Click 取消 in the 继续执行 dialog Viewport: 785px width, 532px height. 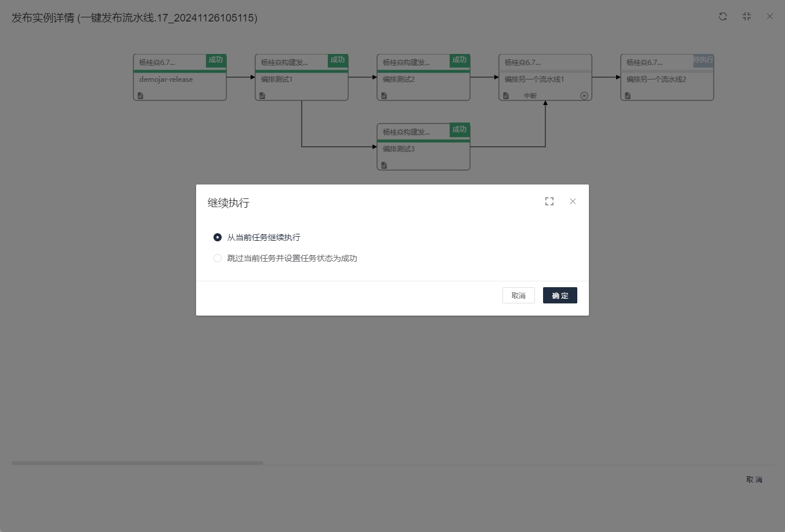click(518, 295)
